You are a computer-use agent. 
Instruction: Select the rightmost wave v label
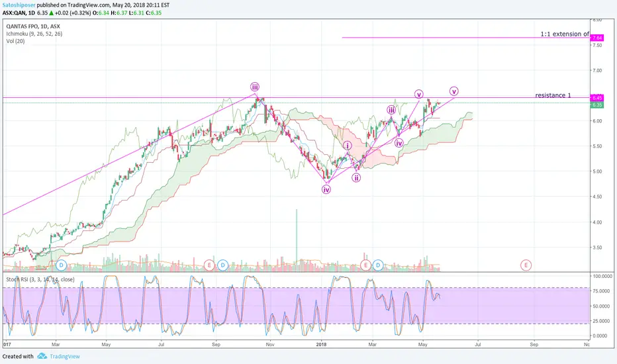click(454, 91)
